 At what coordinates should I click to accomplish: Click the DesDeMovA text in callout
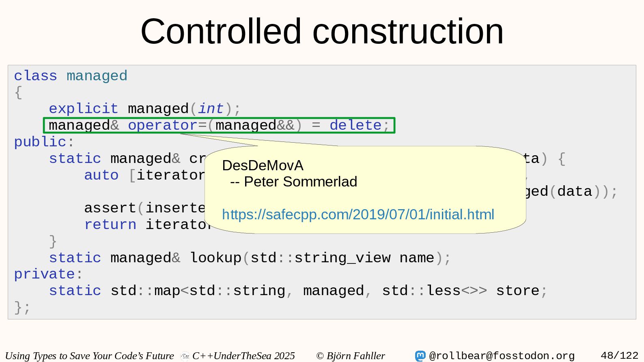pos(263,165)
